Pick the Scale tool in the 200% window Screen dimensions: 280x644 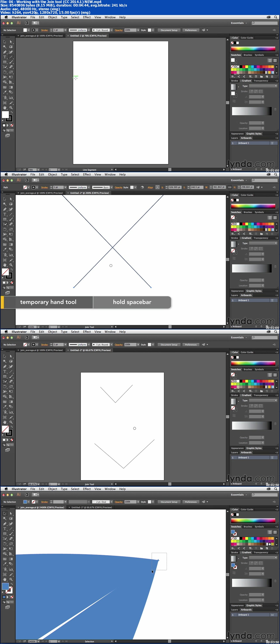11,229
